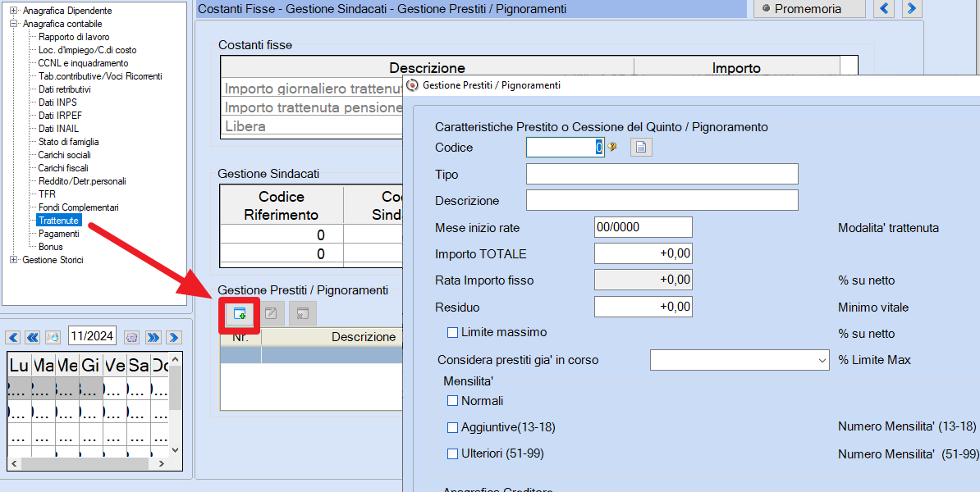This screenshot has height=492, width=980.
Task: Click the document icon button beside Codice
Action: (641, 148)
